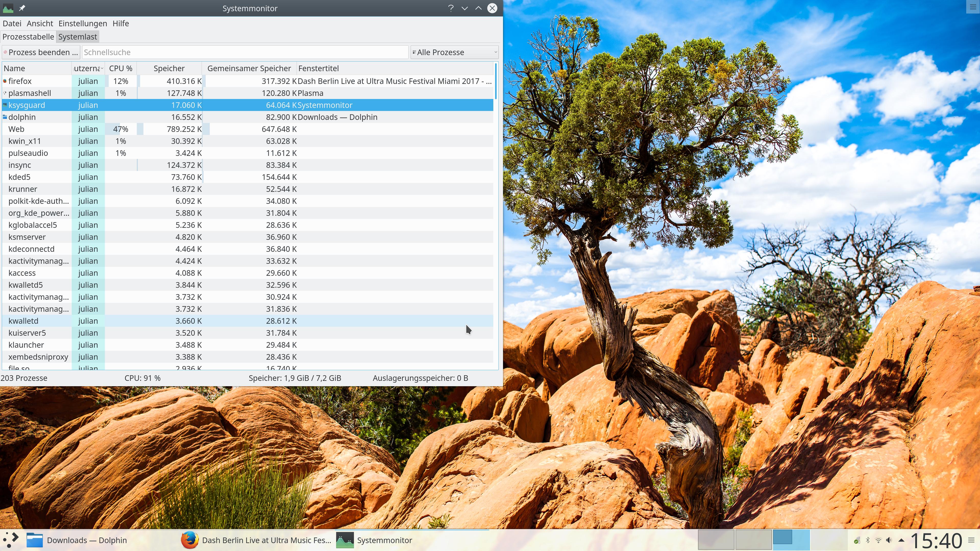
Task: Click the Prozess beenden button
Action: pyautogui.click(x=41, y=52)
